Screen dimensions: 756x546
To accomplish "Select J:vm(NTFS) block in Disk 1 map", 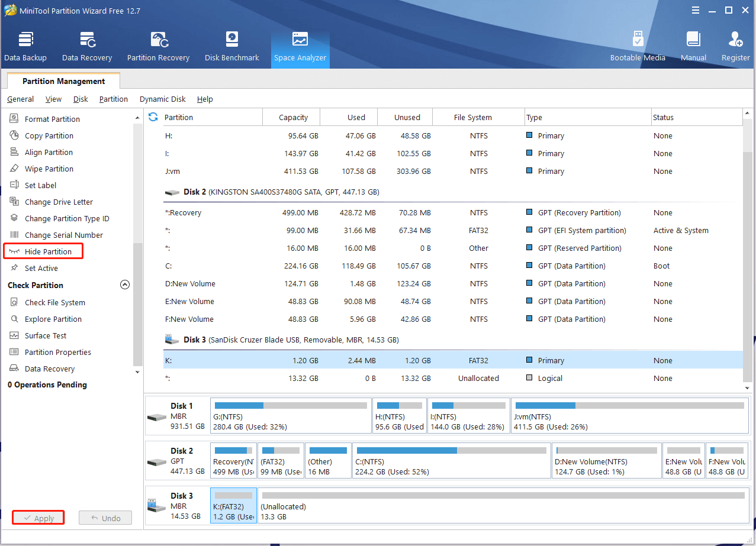I will click(629, 416).
